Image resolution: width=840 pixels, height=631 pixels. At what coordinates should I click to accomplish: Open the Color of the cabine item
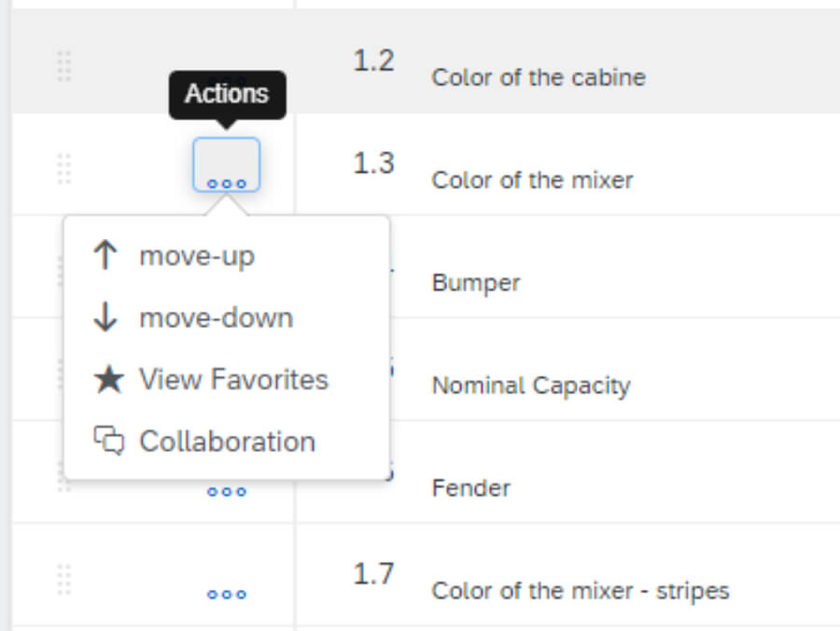(x=539, y=77)
